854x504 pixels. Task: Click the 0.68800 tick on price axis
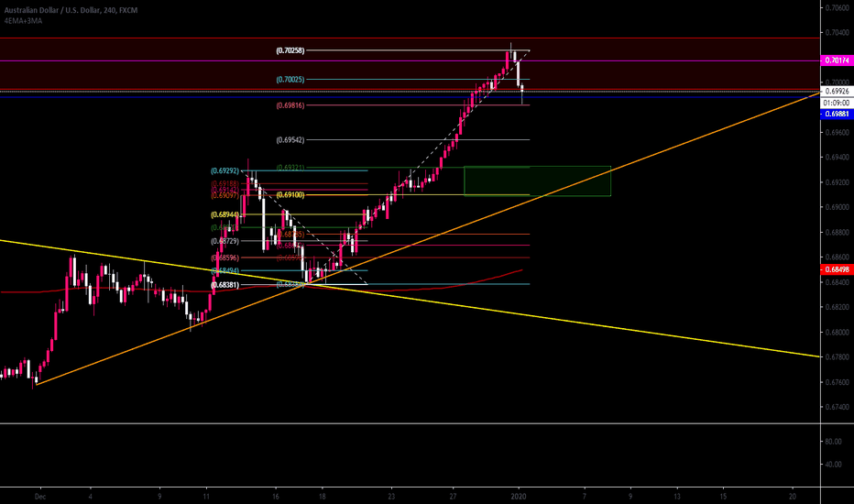click(838, 233)
